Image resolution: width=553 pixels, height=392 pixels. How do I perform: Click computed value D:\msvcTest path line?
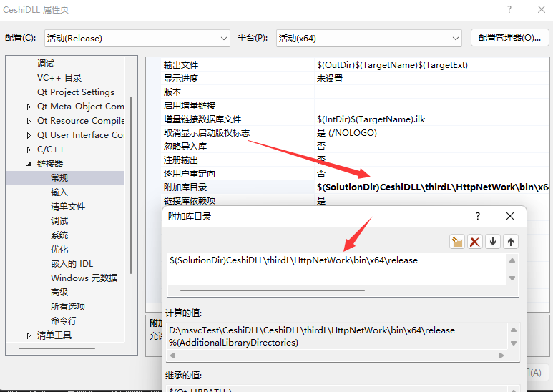click(x=312, y=330)
